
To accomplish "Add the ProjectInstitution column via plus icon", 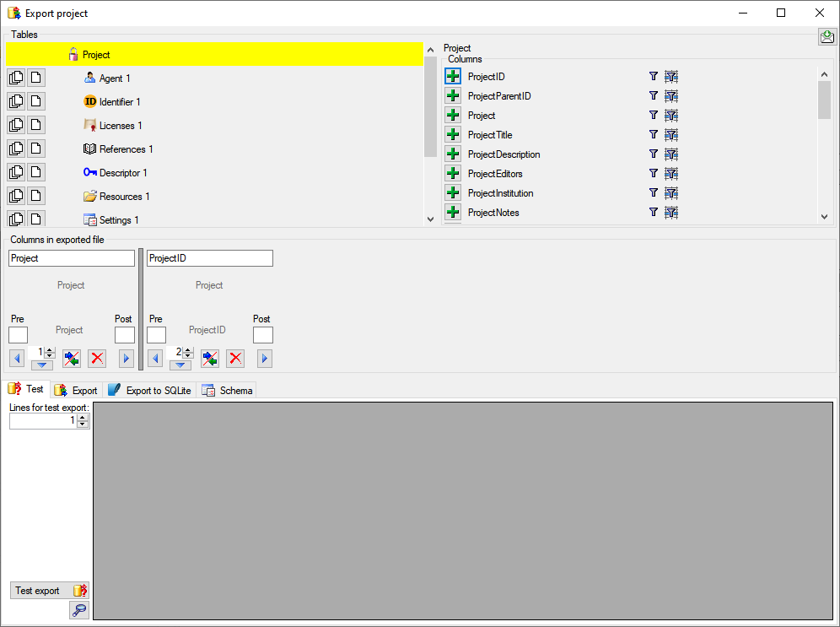I will (x=453, y=192).
